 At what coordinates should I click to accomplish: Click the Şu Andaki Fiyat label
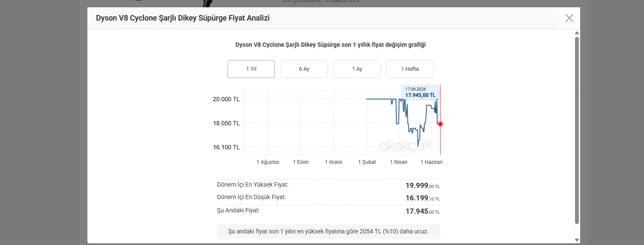pos(238,210)
